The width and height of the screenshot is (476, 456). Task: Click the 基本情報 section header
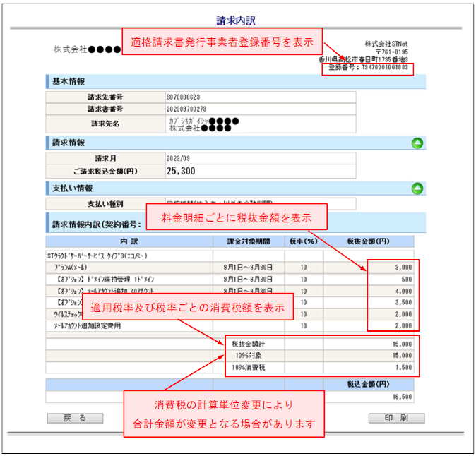[236, 82]
